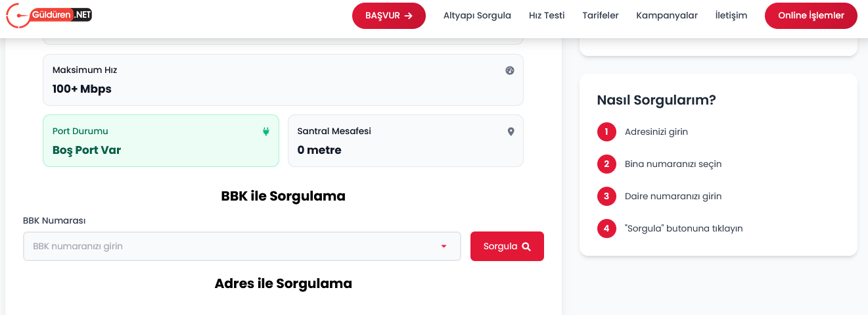Click the speedometer icon in Maksimum Hız
The image size is (868, 315).
click(510, 70)
